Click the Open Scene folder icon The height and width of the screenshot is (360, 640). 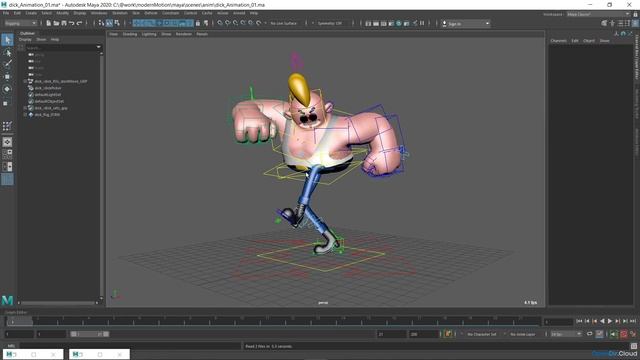coord(56,23)
